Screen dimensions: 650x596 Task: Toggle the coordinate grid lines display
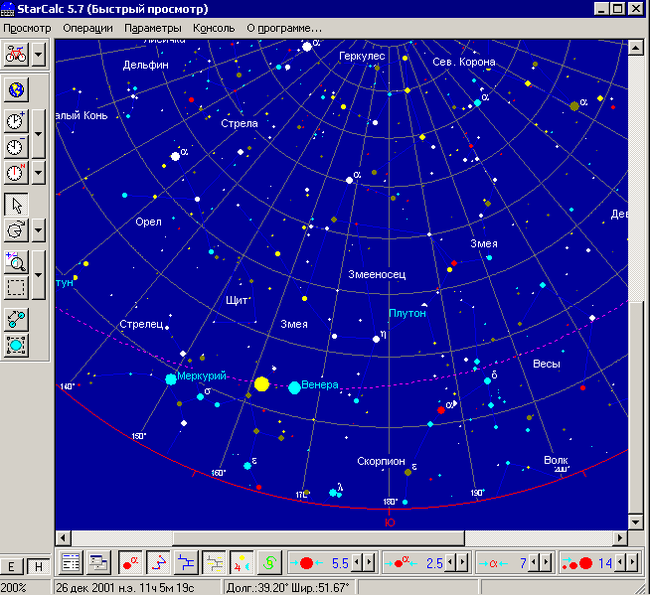tap(214, 562)
